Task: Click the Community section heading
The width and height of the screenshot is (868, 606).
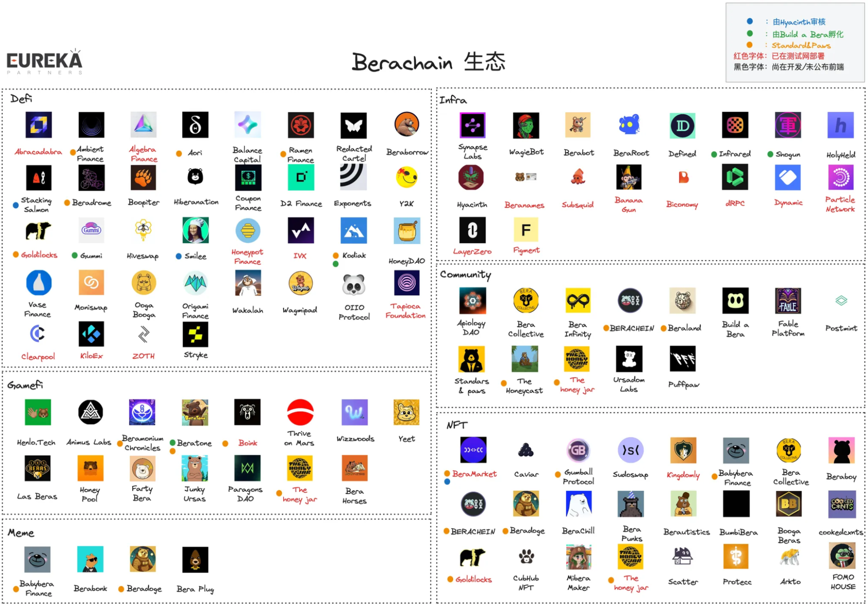Action: point(465,275)
